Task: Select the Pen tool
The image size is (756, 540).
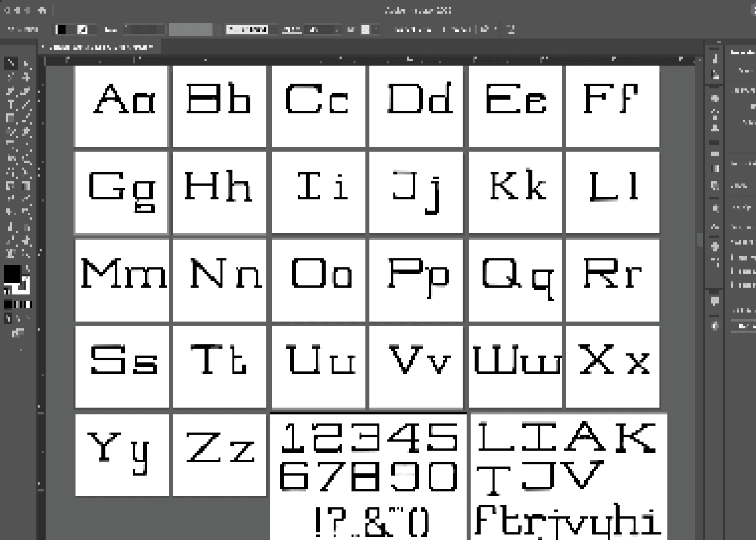Action: click(11, 91)
